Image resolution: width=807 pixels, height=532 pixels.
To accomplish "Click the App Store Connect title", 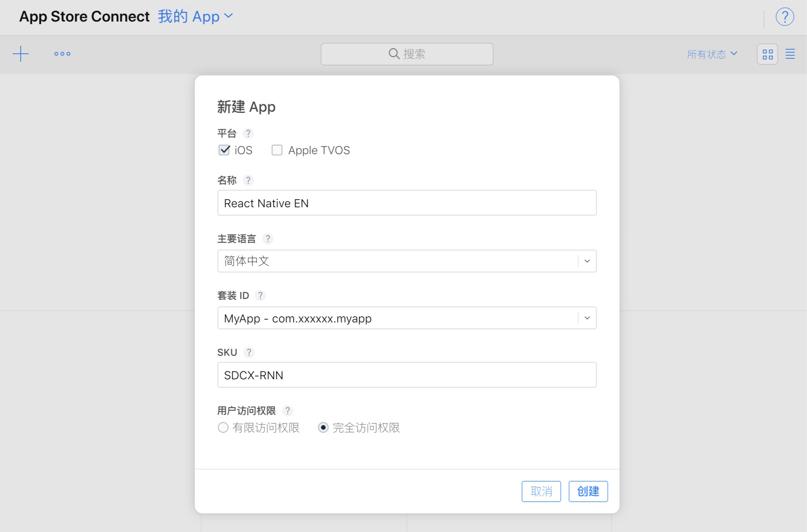I will 84,16.
